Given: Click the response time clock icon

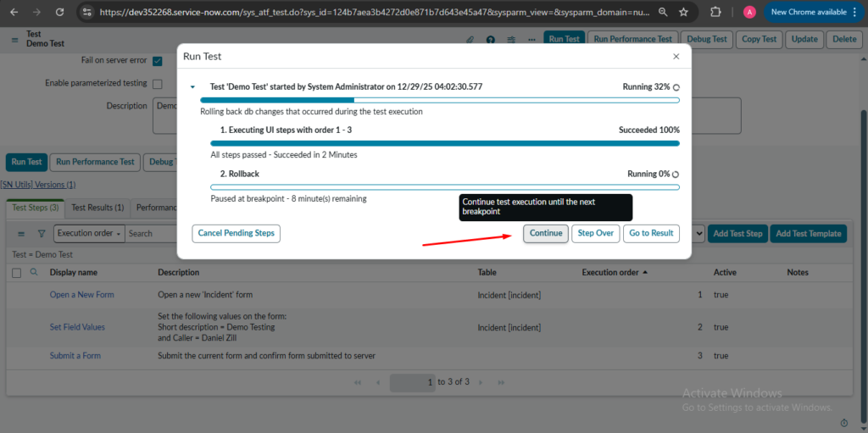Looking at the screenshot, I should point(843,423).
